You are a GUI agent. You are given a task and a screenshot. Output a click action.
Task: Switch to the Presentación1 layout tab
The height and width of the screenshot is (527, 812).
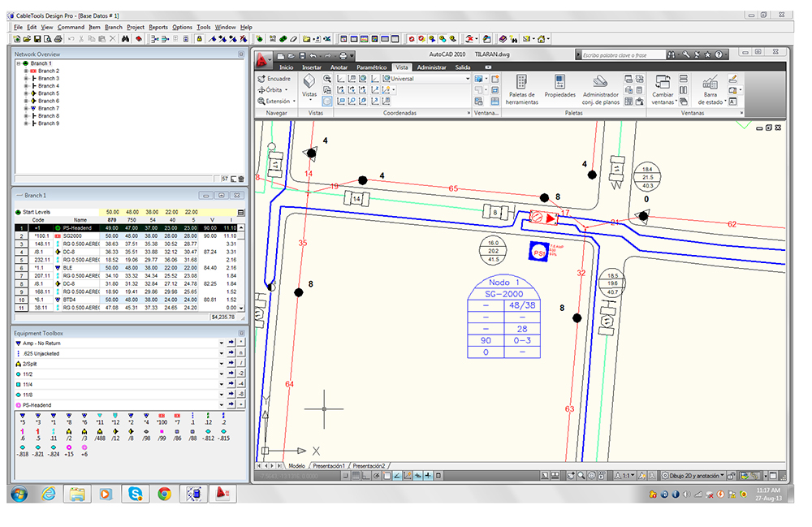tap(329, 465)
